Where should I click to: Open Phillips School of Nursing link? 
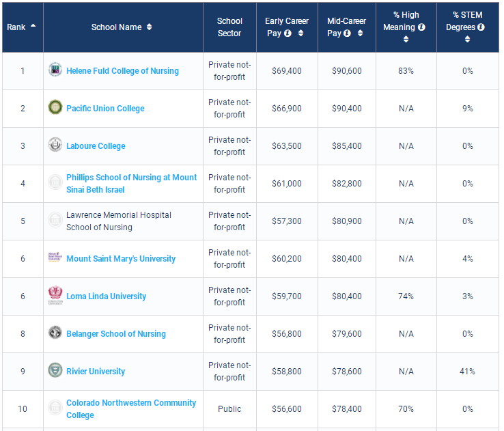point(132,184)
